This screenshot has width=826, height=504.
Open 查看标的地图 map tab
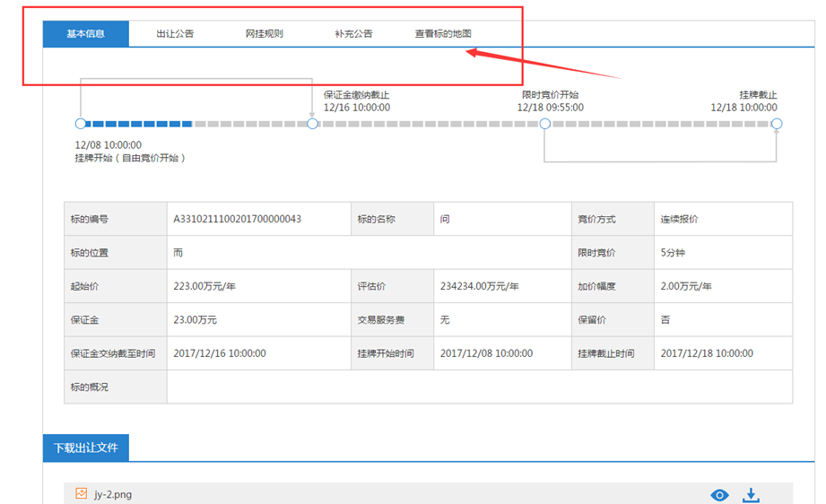coord(443,34)
